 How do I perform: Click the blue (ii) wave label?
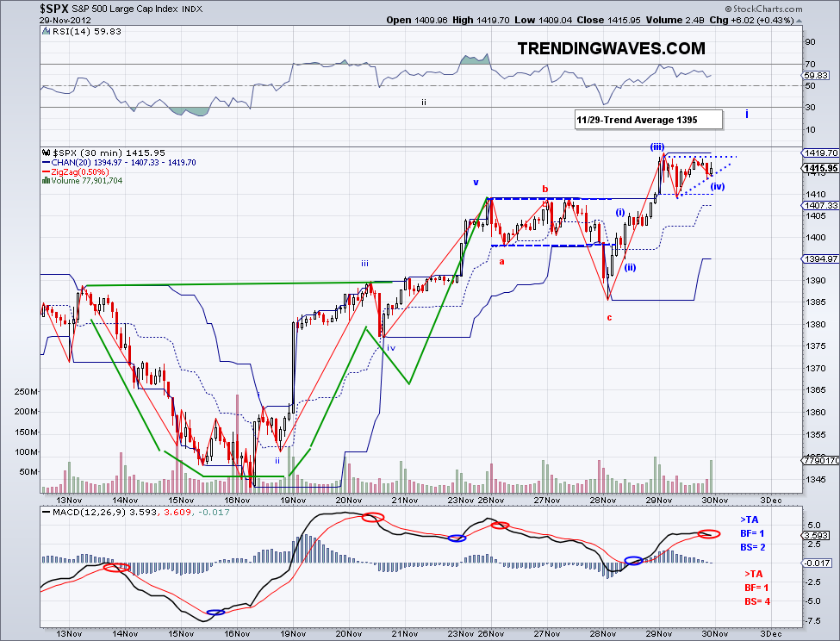point(630,267)
